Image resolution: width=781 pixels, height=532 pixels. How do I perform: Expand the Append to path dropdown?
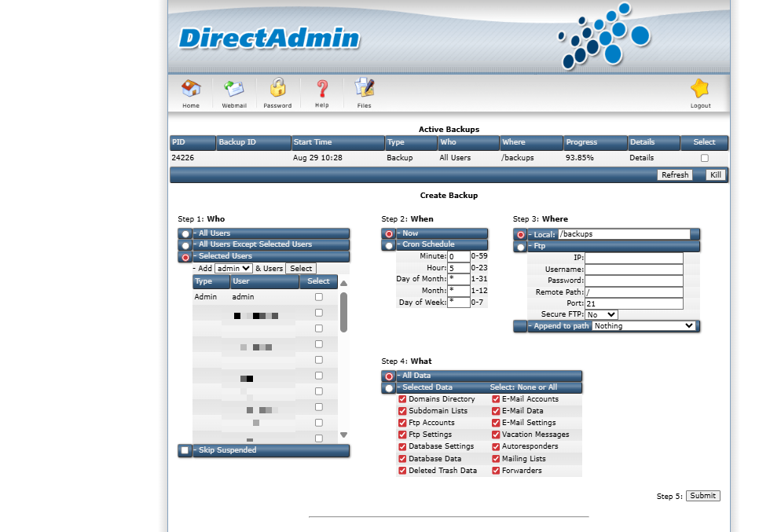644,326
